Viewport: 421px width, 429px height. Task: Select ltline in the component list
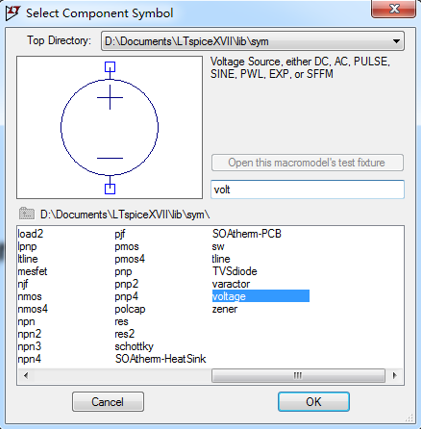[28, 259]
